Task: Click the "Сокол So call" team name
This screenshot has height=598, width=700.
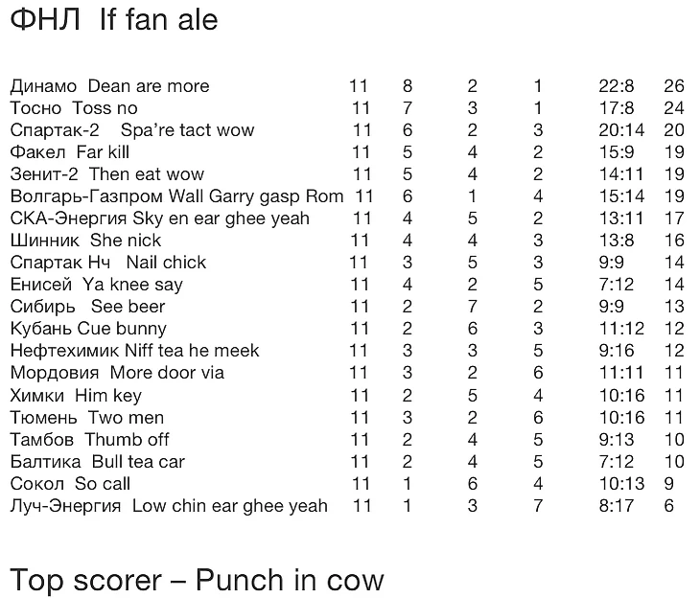Action: point(70,484)
